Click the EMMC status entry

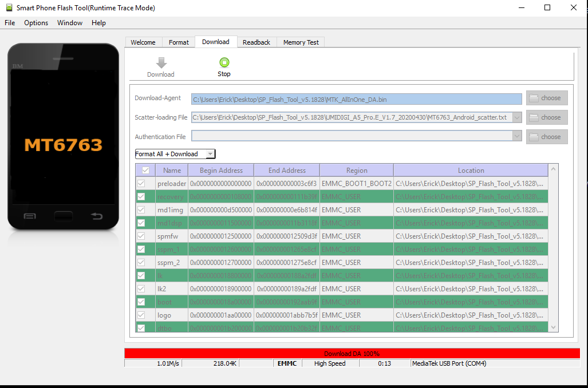coord(287,363)
